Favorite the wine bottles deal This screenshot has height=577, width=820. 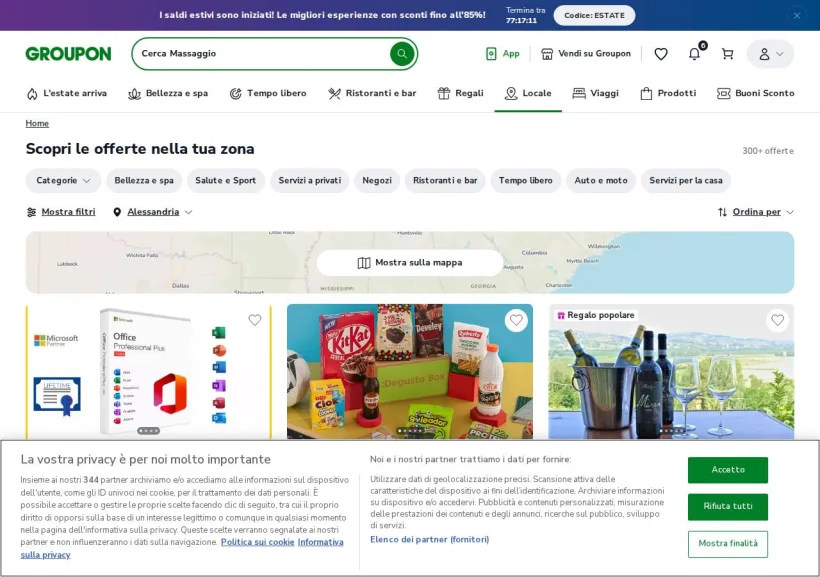point(778,320)
